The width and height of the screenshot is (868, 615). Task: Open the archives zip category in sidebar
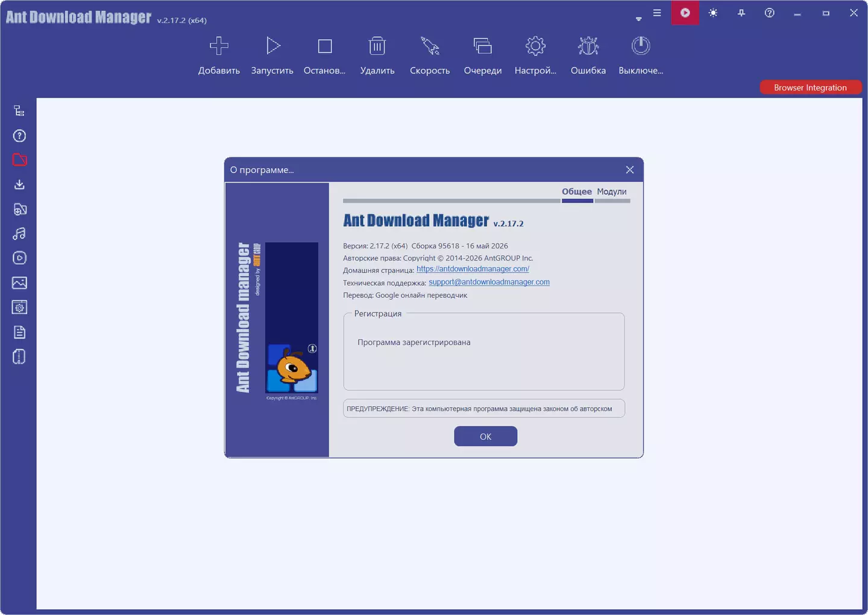tap(19, 357)
